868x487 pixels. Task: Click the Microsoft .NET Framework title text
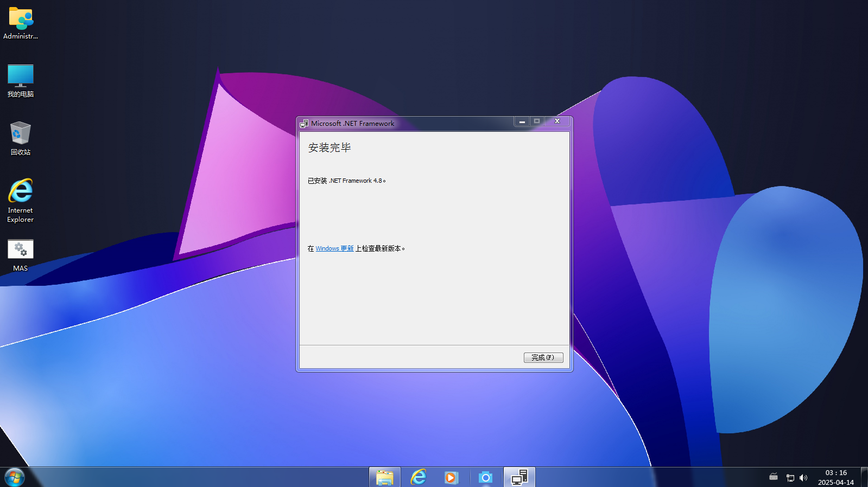(x=353, y=124)
